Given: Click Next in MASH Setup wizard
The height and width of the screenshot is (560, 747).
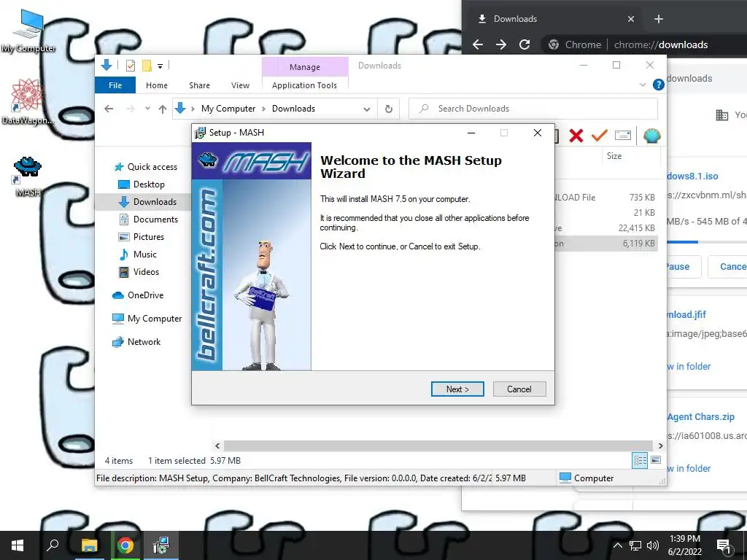Looking at the screenshot, I should pyautogui.click(x=457, y=389).
